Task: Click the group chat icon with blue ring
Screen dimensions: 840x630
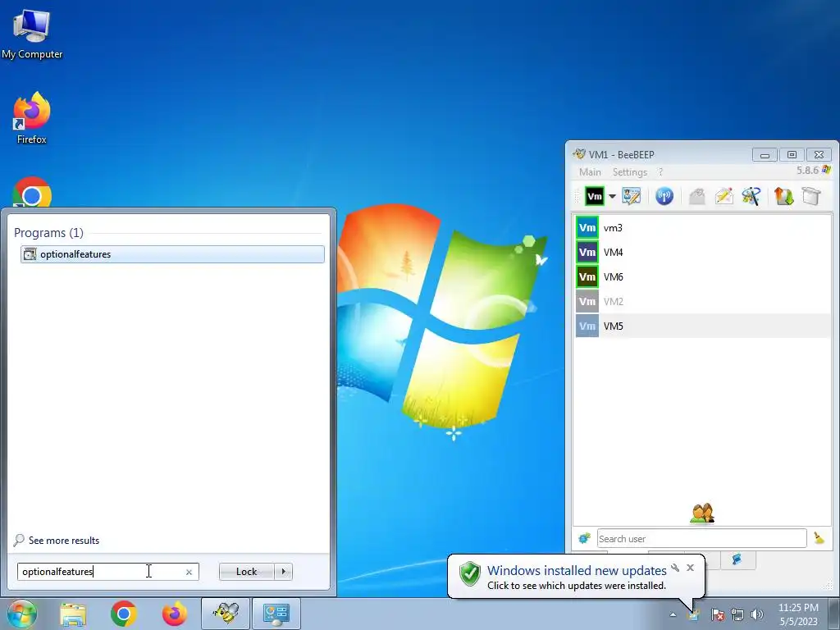Action: (x=751, y=196)
